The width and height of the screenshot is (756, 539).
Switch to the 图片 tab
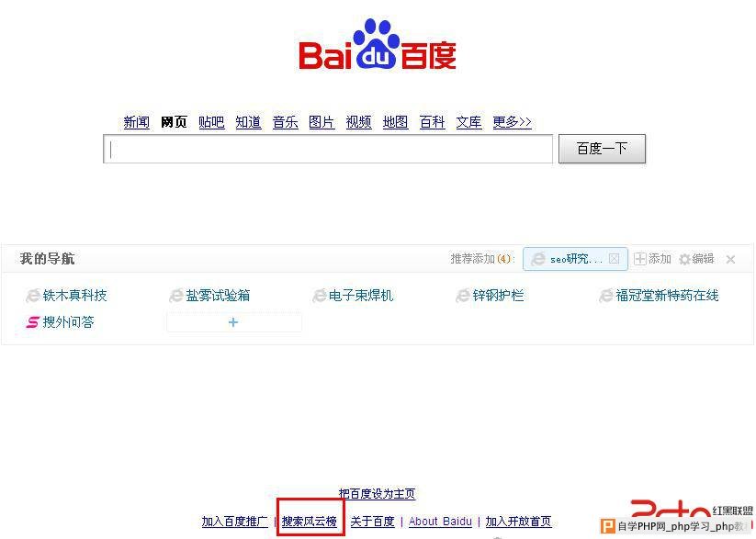coord(322,122)
